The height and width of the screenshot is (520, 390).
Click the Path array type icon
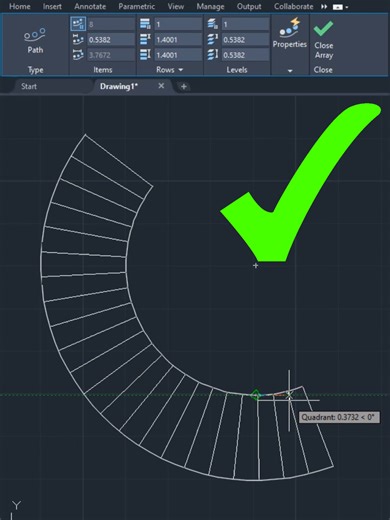coord(35,35)
